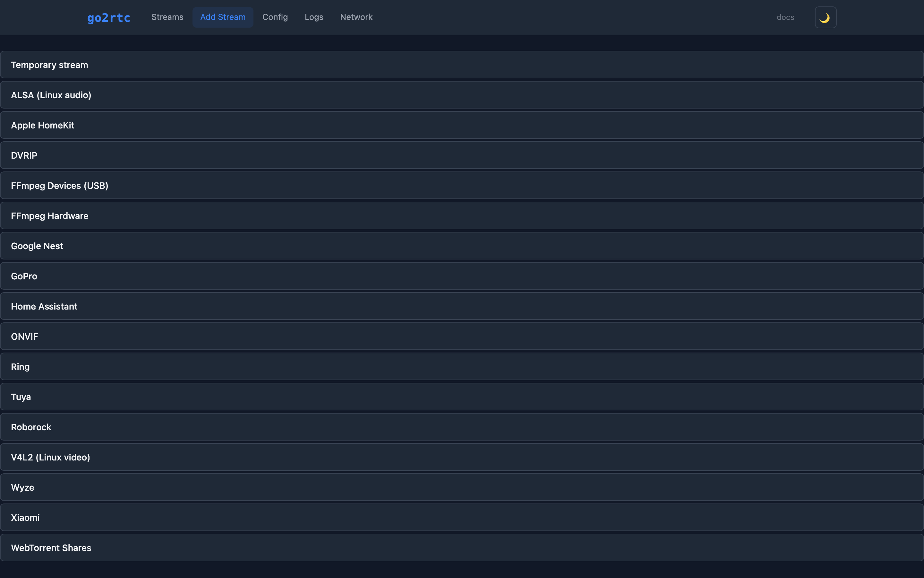924x578 pixels.
Task: Expand the FFmpeg Hardware section
Action: [462, 216]
